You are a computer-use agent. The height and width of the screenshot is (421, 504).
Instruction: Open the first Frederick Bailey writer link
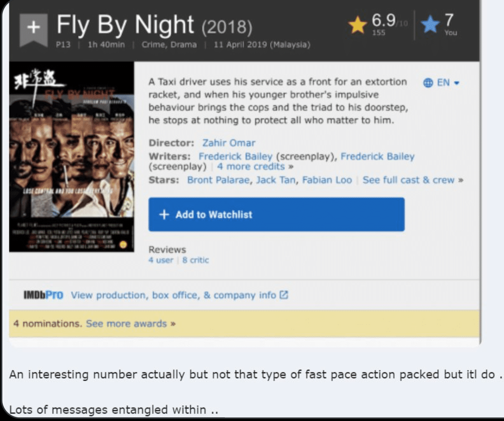(235, 157)
